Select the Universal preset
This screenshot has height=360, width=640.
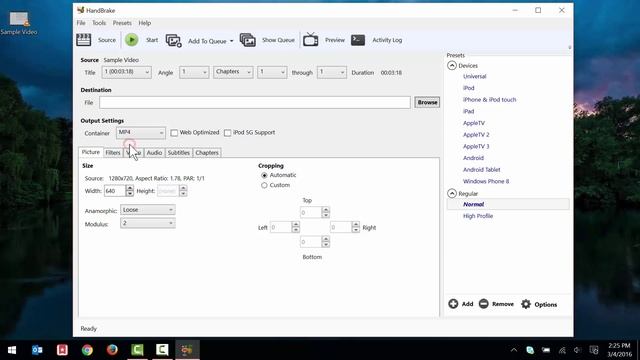(x=474, y=76)
